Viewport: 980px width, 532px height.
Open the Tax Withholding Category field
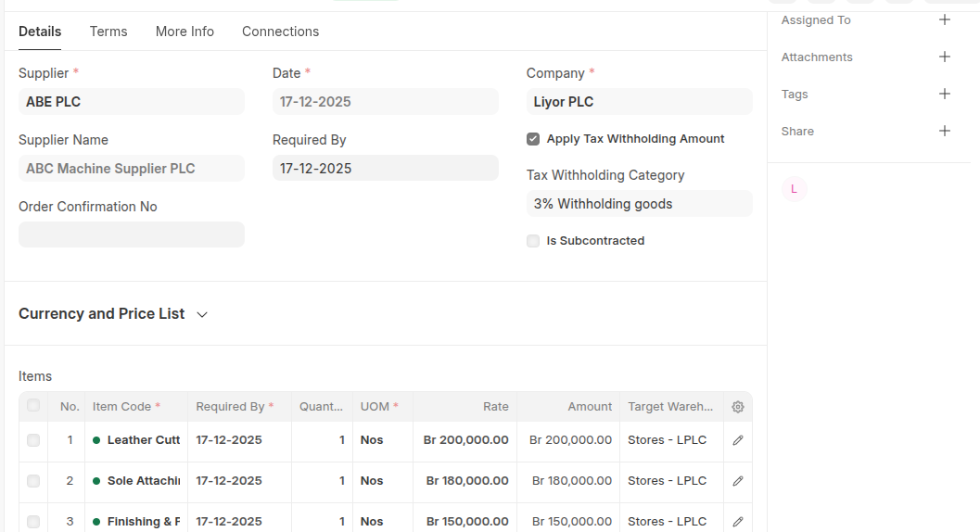pyautogui.click(x=639, y=204)
